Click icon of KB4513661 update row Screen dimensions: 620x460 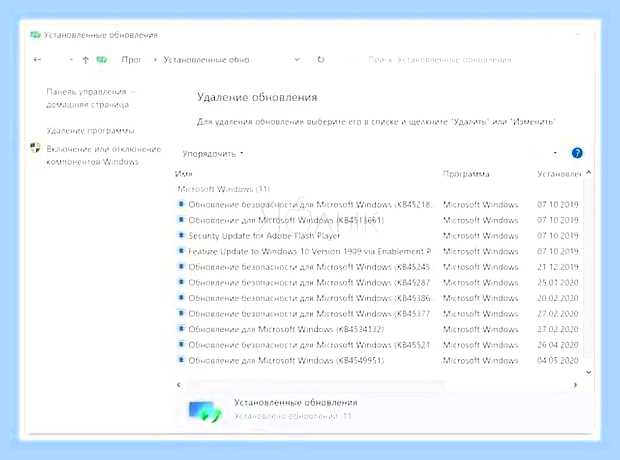coord(181,220)
